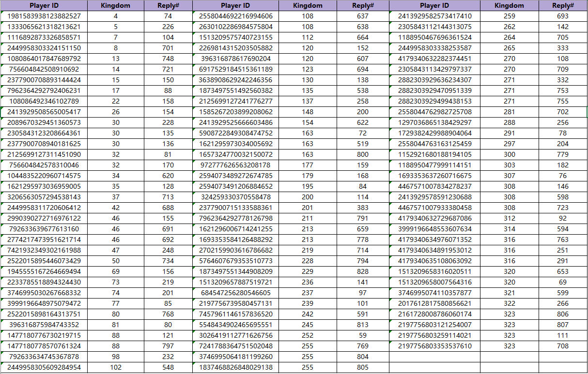The image size is (588, 374).
Task: Select player ID 1873497551492560382
Action: 235,91
